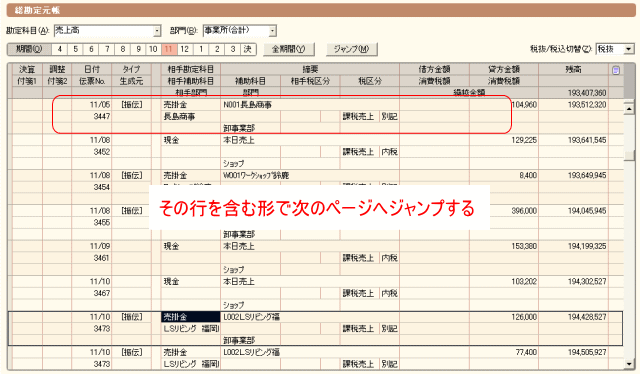Select period month 4
Image resolution: width=640 pixels, height=374 pixels.
pyautogui.click(x=60, y=49)
